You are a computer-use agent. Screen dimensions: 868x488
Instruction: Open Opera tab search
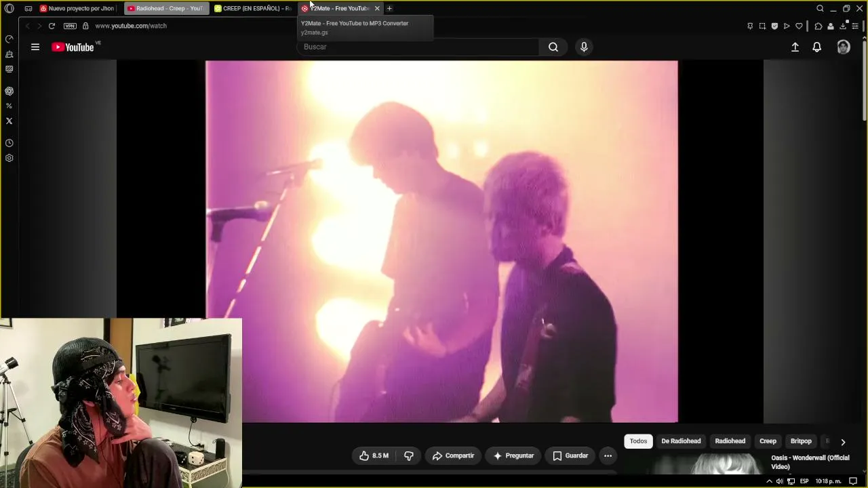[x=820, y=8]
